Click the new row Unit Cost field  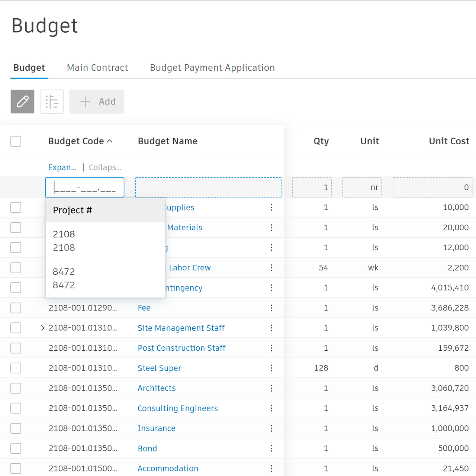pos(432,187)
